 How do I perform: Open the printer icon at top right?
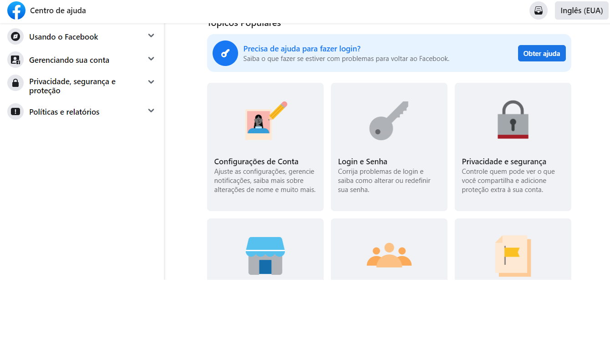[538, 10]
